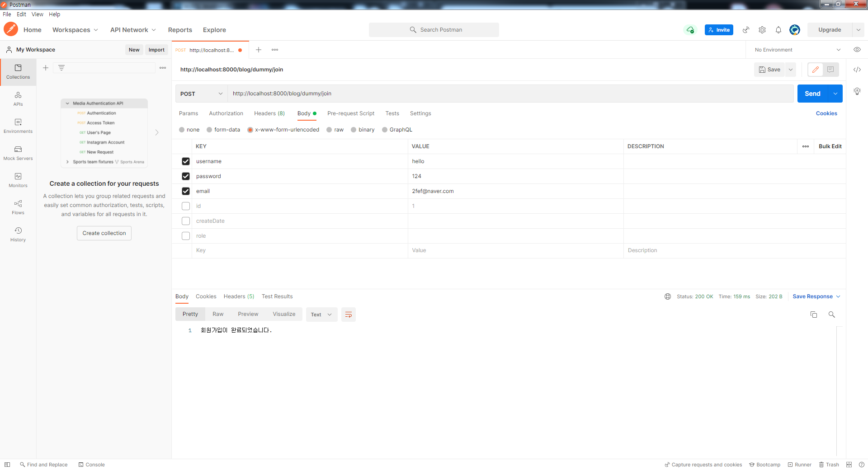The image size is (868, 470).
Task: Click the satellite capture requests icon in header
Action: 746,30
